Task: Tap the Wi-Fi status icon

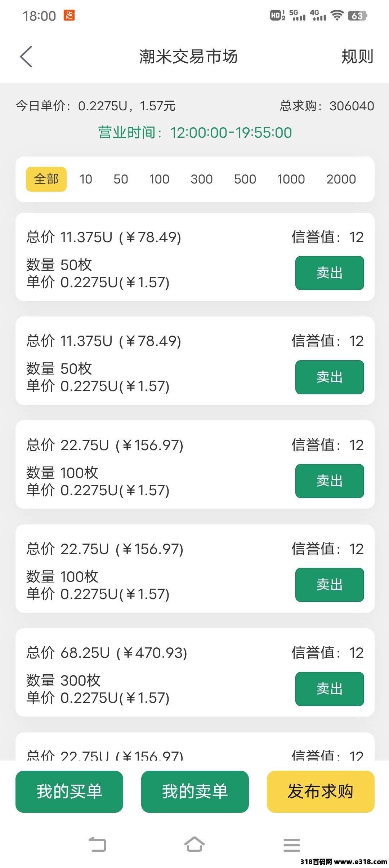Action: [x=337, y=15]
